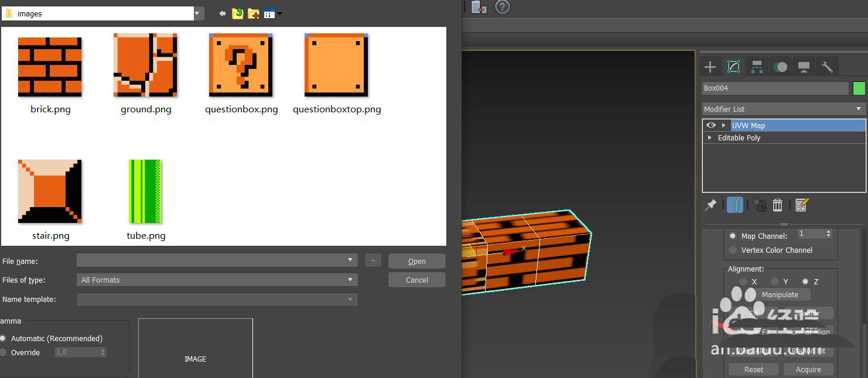Click the help question mark icon
The width and height of the screenshot is (868, 378).
tap(503, 7)
